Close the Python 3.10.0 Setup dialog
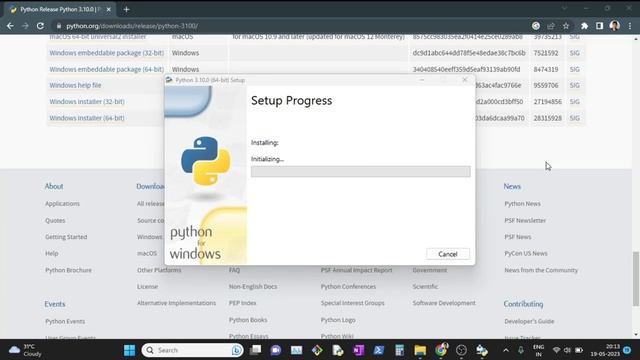This screenshot has width=640, height=360. (464, 80)
